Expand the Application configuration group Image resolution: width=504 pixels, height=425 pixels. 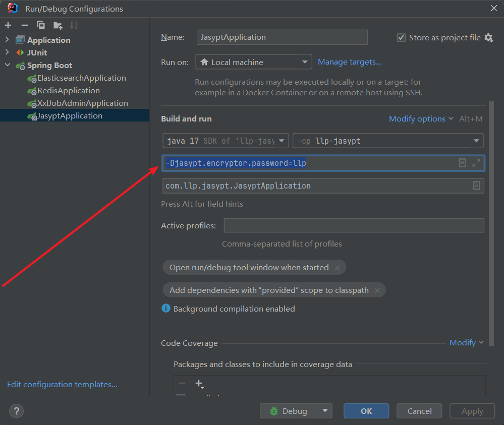click(x=7, y=39)
